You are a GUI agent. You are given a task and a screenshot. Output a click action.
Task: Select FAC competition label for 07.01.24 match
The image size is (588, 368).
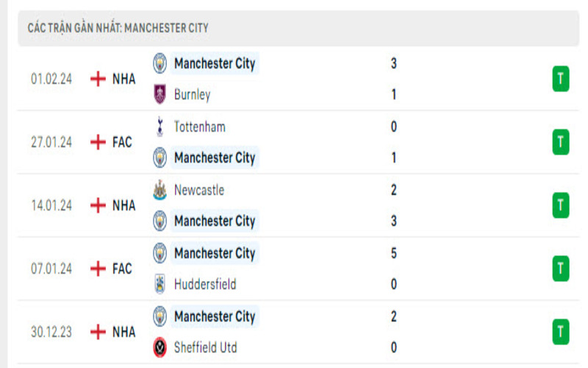pyautogui.click(x=122, y=269)
